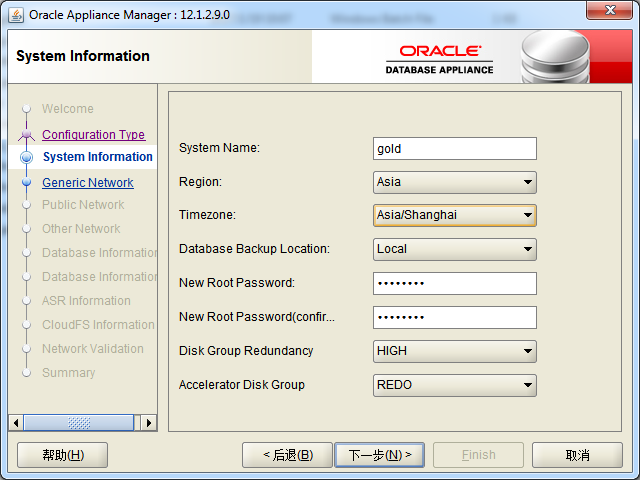Cancel the wizard with 取消 button

click(x=577, y=455)
